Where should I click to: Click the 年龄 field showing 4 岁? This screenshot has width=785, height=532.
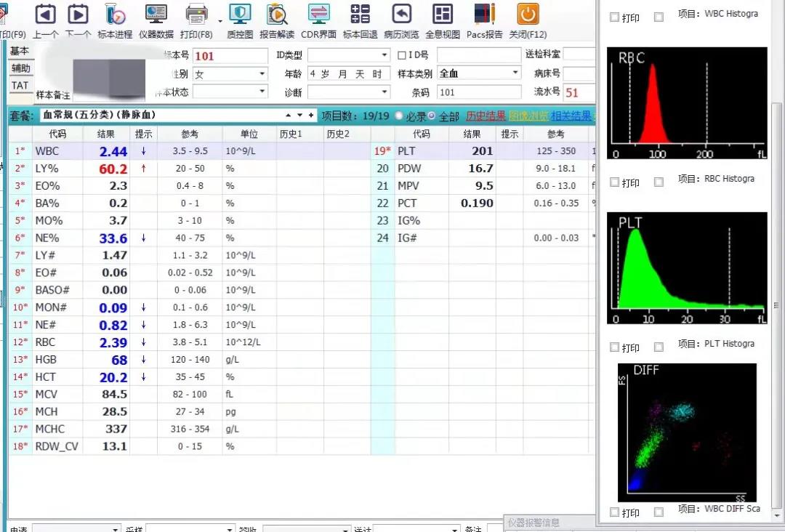[348, 74]
